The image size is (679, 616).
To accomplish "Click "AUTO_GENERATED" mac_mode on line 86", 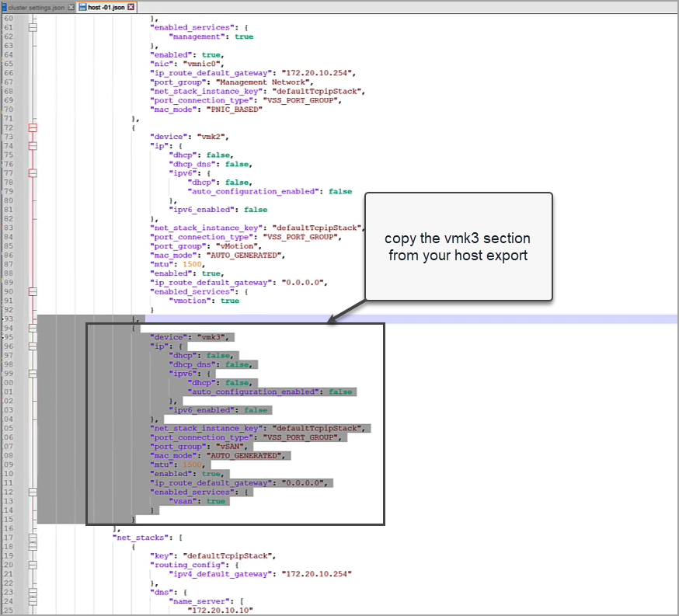I will (243, 256).
